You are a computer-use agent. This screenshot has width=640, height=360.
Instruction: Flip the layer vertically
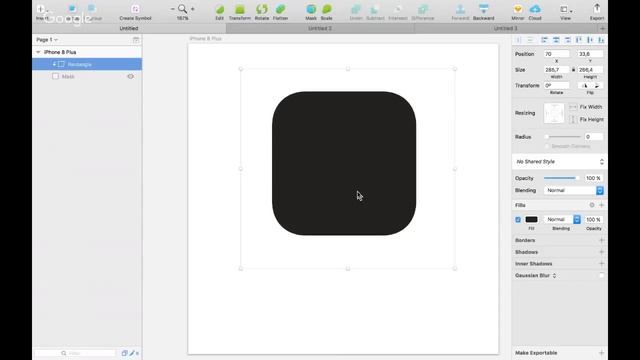coord(597,85)
